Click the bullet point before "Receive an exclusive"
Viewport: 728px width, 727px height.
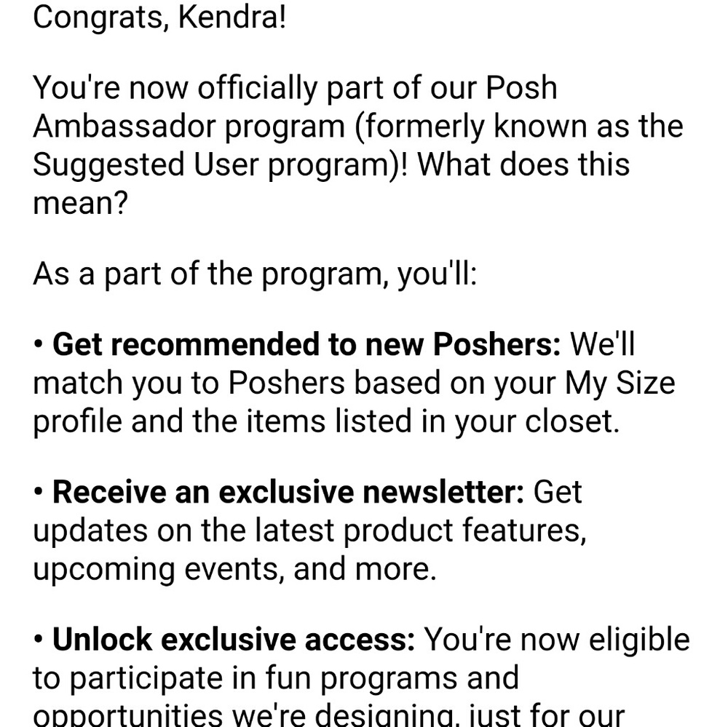pos(39,493)
